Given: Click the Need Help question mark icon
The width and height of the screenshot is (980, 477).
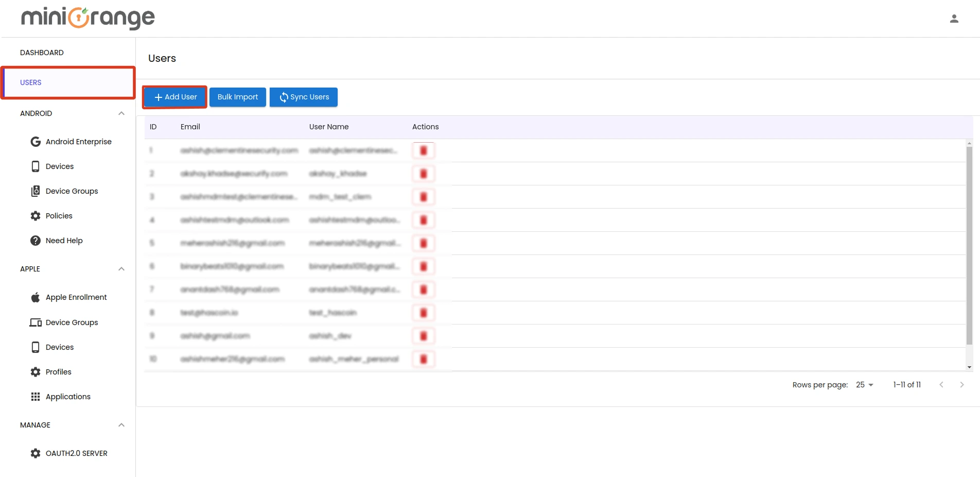Looking at the screenshot, I should (x=35, y=240).
